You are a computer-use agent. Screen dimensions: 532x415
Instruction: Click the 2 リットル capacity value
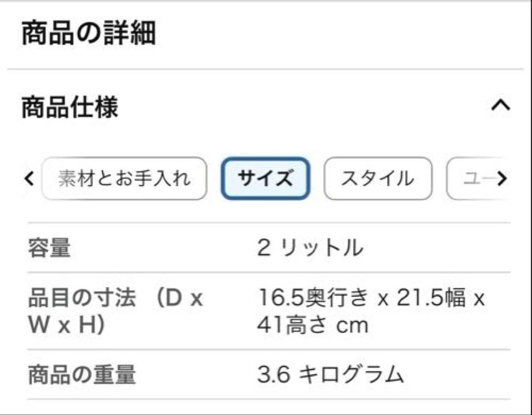(x=310, y=248)
